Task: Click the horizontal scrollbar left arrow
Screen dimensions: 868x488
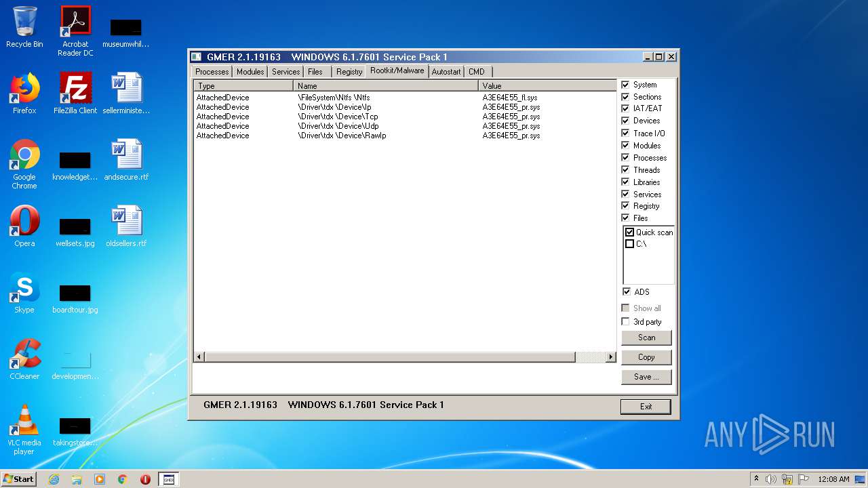Action: tap(199, 357)
